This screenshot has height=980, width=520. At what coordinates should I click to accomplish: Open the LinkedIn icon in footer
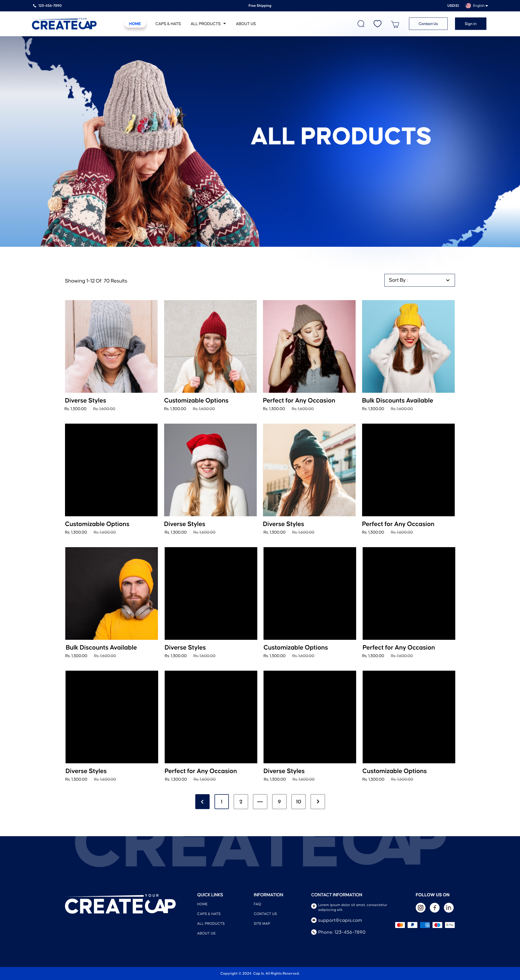pyautogui.click(x=448, y=907)
